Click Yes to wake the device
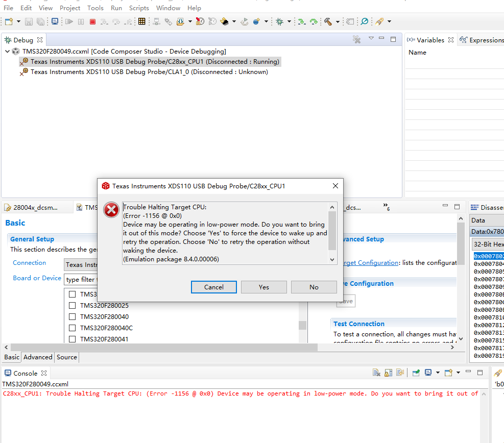504x443 pixels. (x=264, y=287)
